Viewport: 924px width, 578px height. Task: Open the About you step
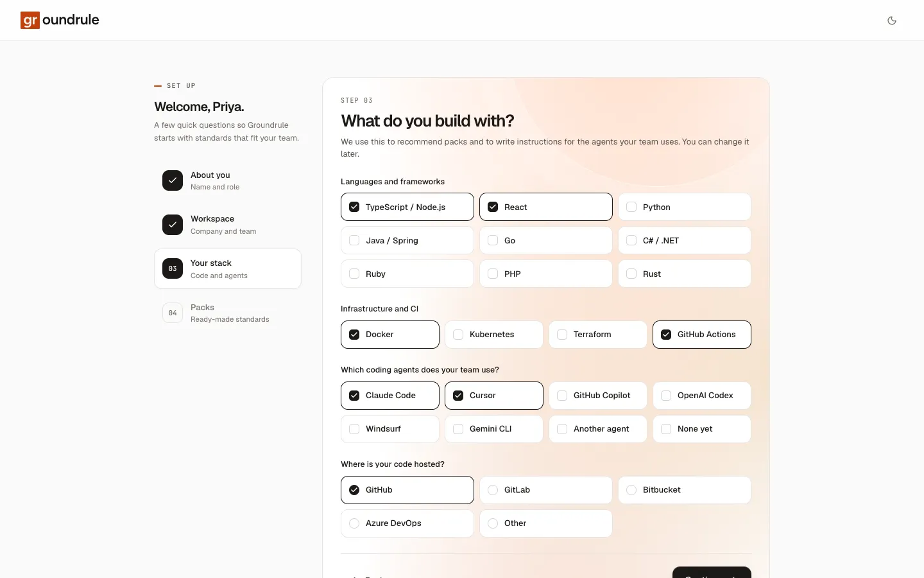pyautogui.click(x=228, y=180)
